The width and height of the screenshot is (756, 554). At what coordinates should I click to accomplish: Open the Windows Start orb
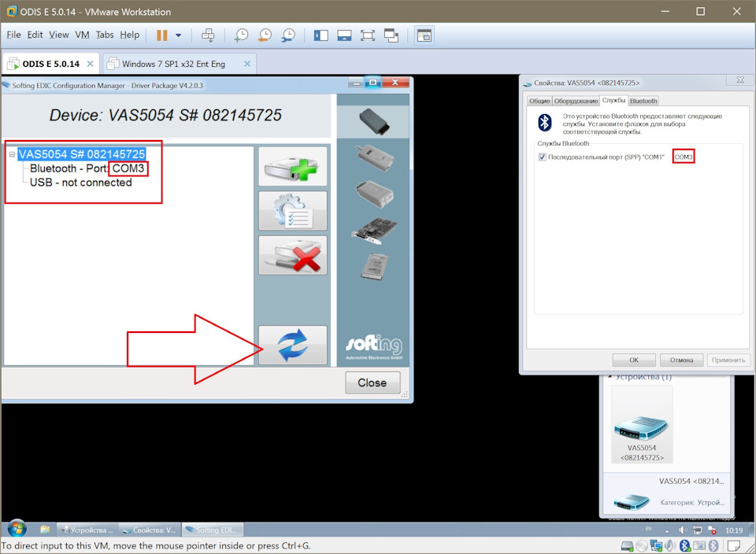(17, 530)
